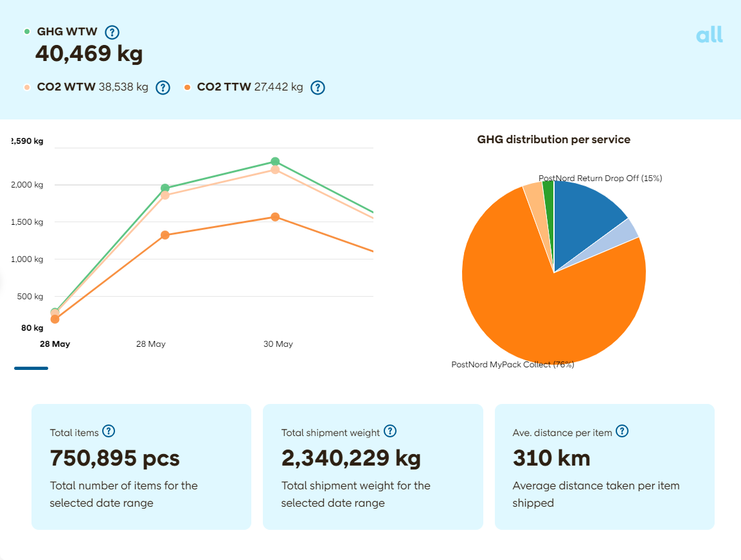741x560 pixels.
Task: Click the orange CO2 TTW point above 28 May
Action: (x=165, y=235)
